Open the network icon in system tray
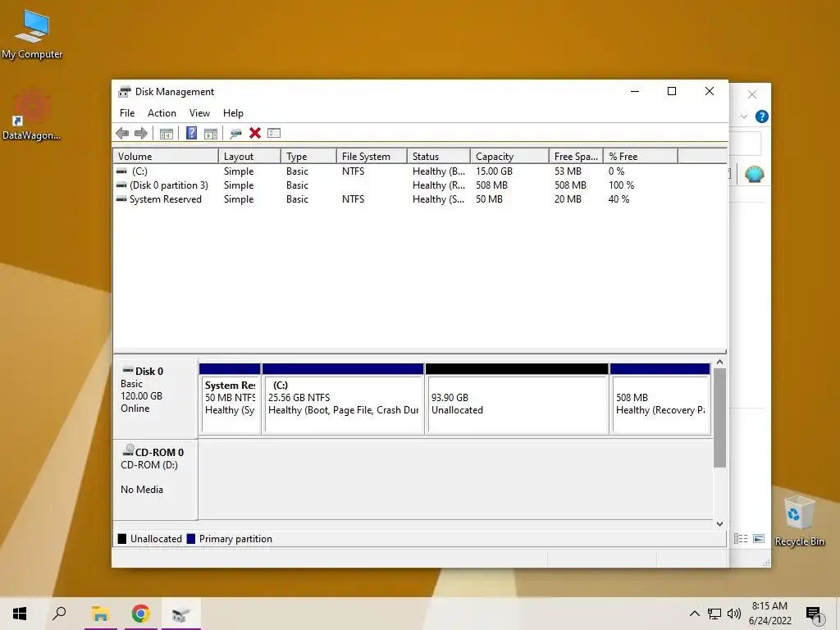The image size is (840, 630). [x=714, y=614]
